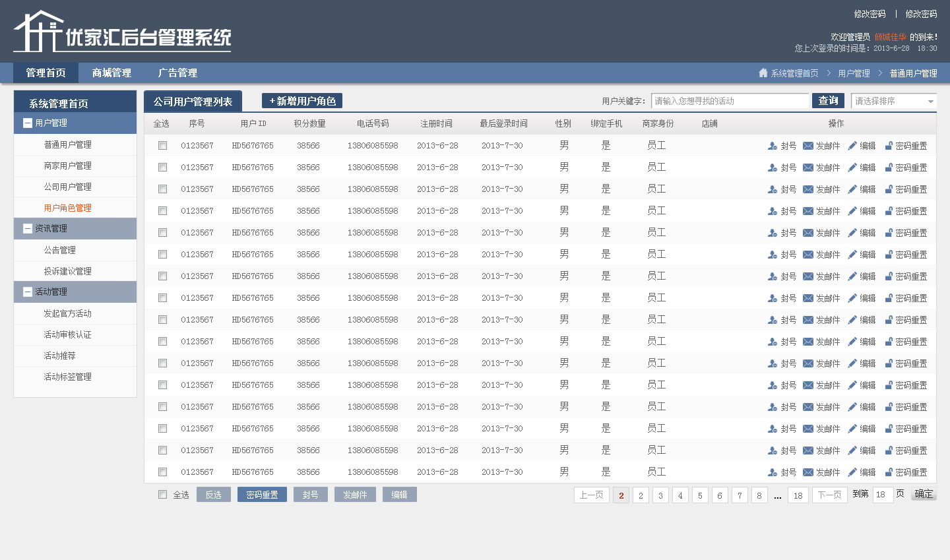Image resolution: width=950 pixels, height=560 pixels.
Task: Click the 系统管理首页 sidebar title
Action: click(58, 104)
